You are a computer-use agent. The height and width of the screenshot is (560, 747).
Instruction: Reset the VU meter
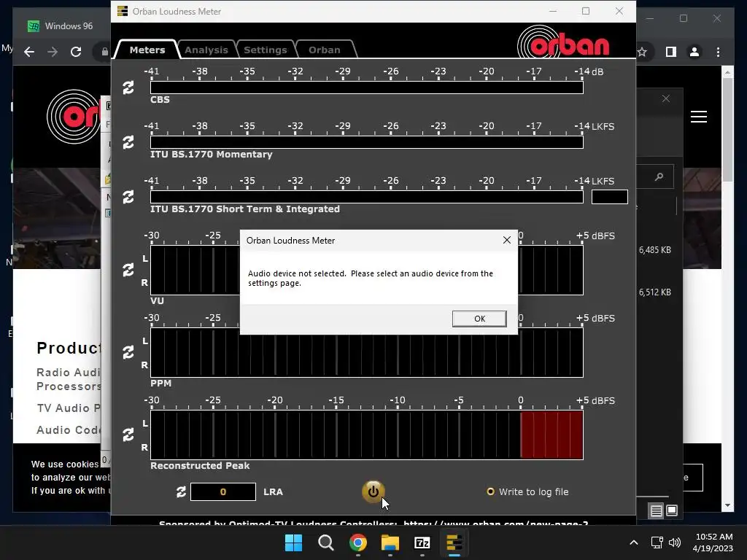tap(128, 270)
